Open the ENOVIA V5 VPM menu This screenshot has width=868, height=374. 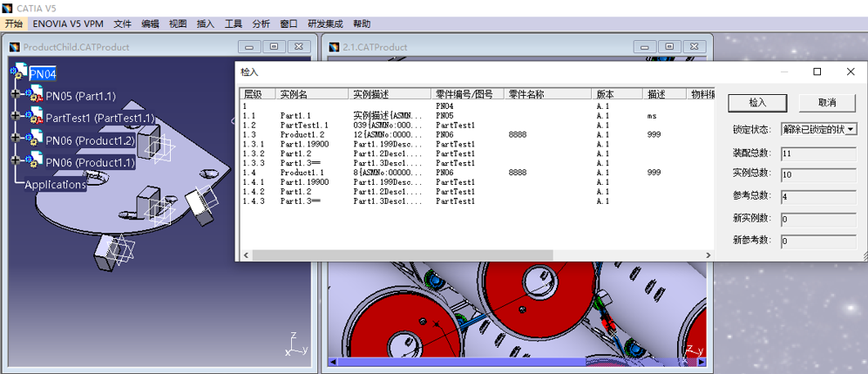click(x=68, y=24)
